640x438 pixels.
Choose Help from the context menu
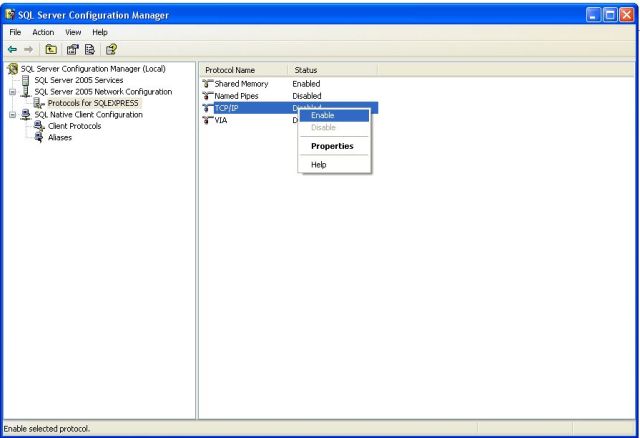(334, 165)
